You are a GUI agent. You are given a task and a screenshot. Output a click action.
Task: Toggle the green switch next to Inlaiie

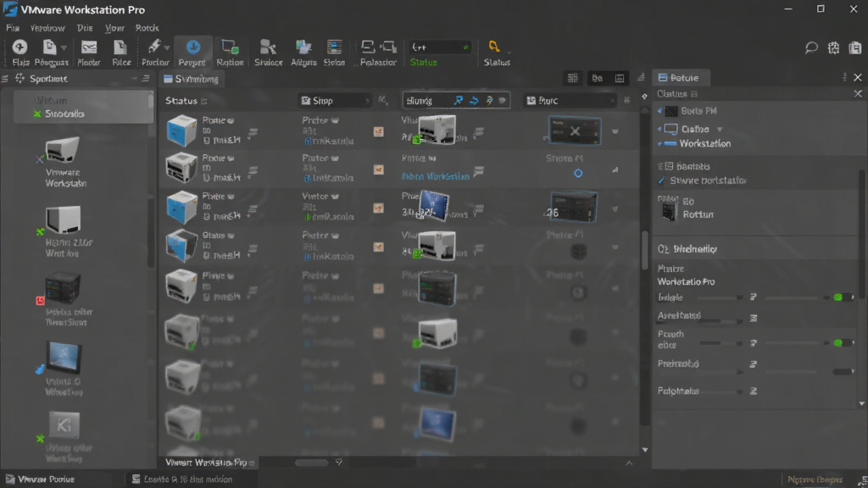pyautogui.click(x=842, y=297)
